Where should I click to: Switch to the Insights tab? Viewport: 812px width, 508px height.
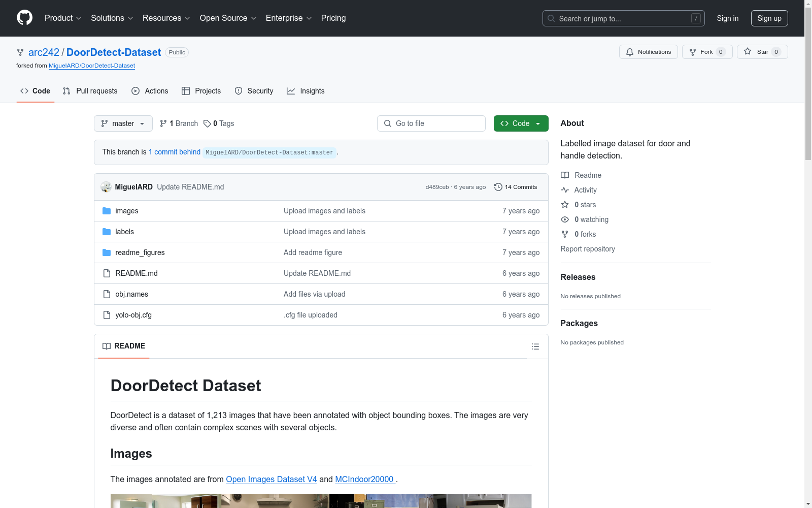[306, 91]
